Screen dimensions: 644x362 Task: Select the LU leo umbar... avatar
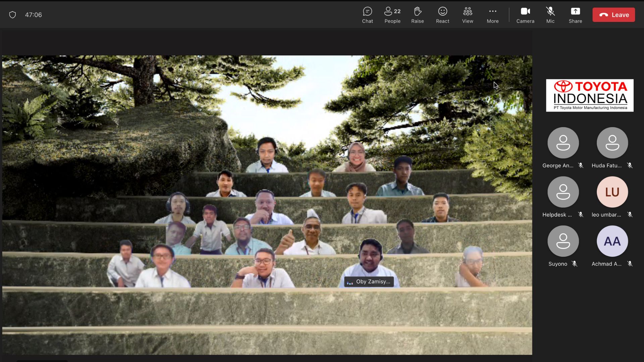point(612,192)
